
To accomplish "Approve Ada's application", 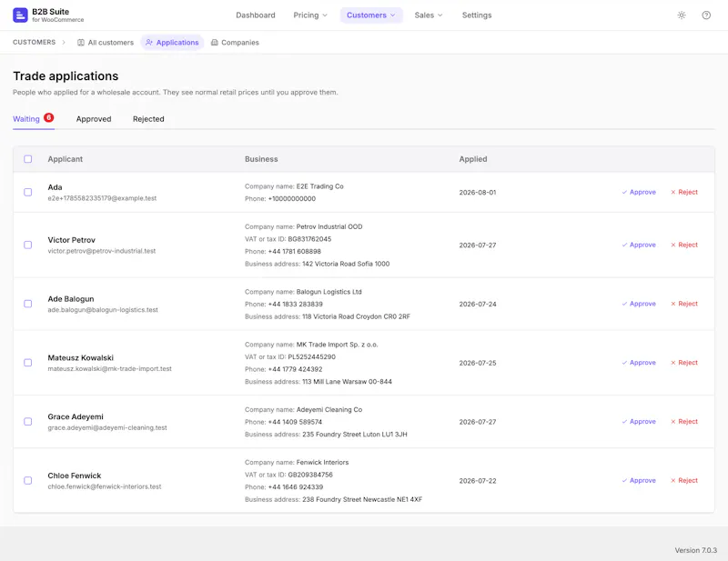I will [639, 192].
